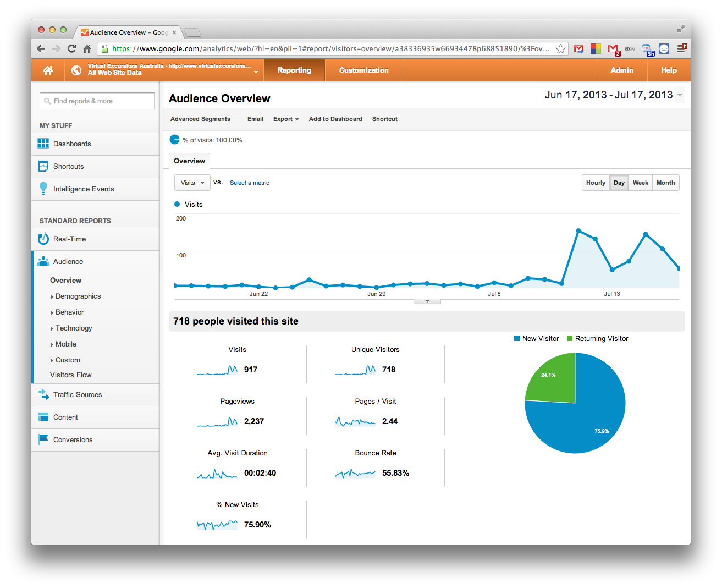The width and height of the screenshot is (722, 588).
Task: Click the Select a metric link
Action: (x=250, y=183)
